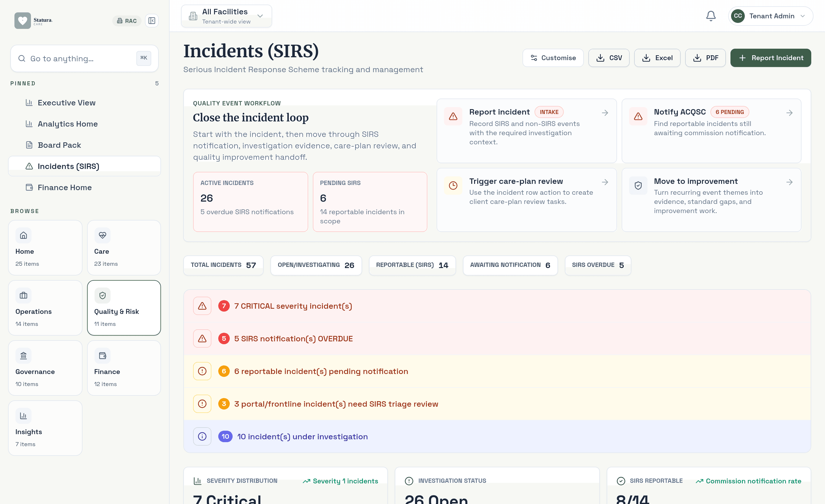This screenshot has width=825, height=504.
Task: Click the Report incident warning triangle icon
Action: coord(453,116)
